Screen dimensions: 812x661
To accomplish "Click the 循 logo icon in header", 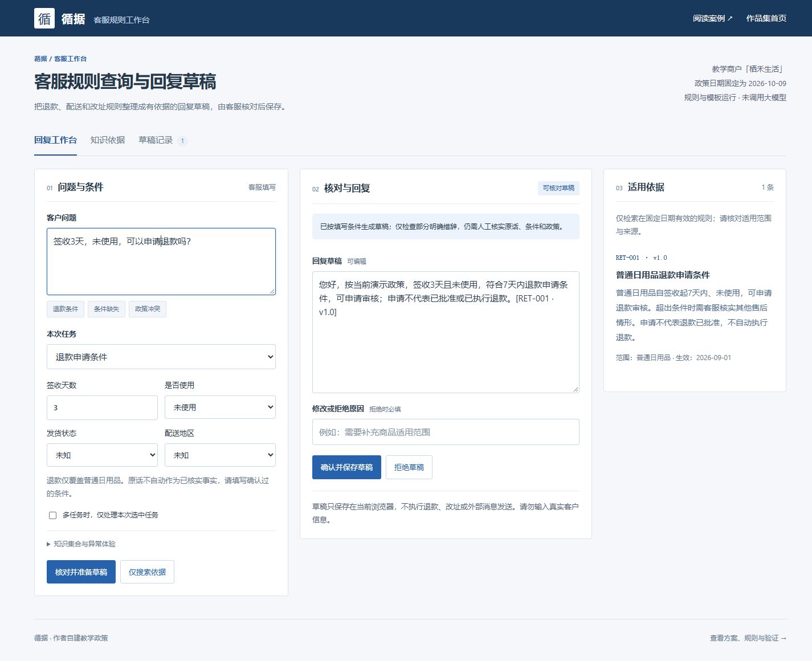I will click(x=44, y=18).
